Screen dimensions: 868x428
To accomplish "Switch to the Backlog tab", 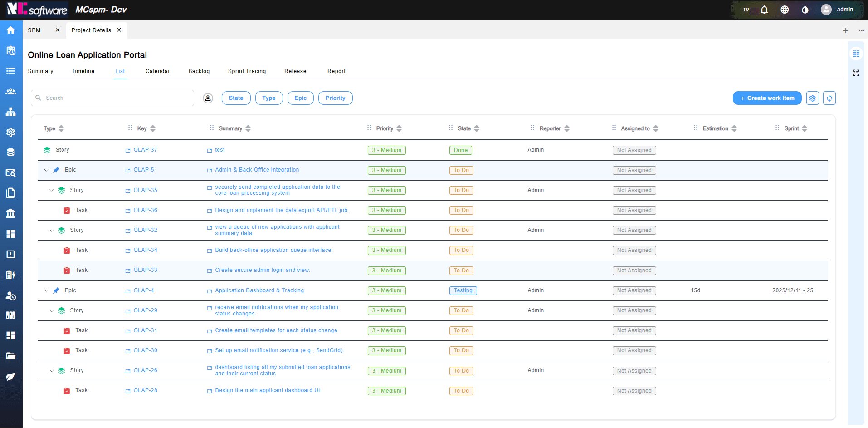I will click(199, 71).
